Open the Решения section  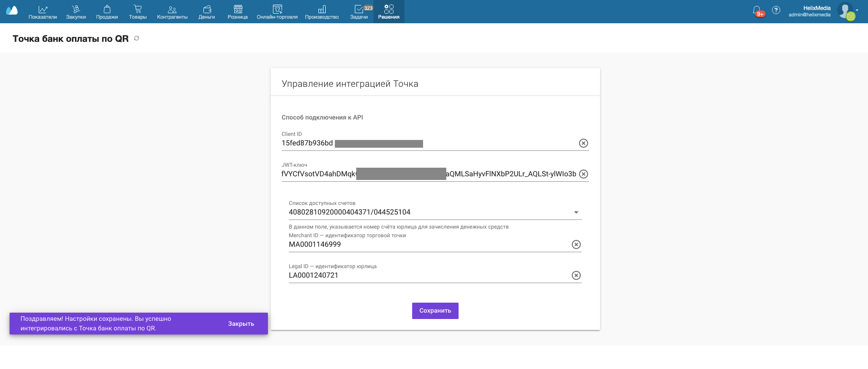click(x=389, y=12)
